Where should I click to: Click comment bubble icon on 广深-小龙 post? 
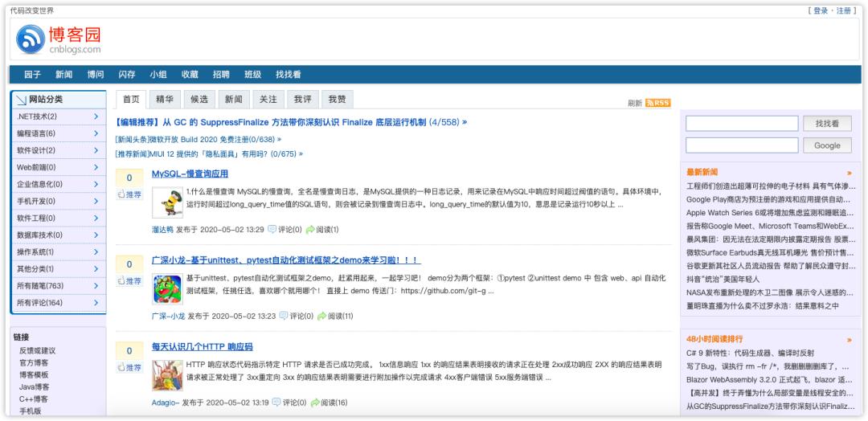click(284, 316)
